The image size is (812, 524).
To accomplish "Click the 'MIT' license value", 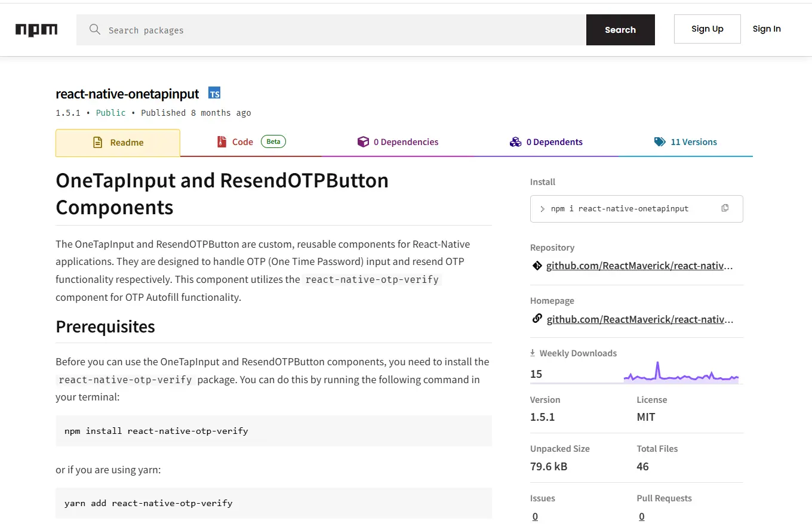I will [x=646, y=417].
